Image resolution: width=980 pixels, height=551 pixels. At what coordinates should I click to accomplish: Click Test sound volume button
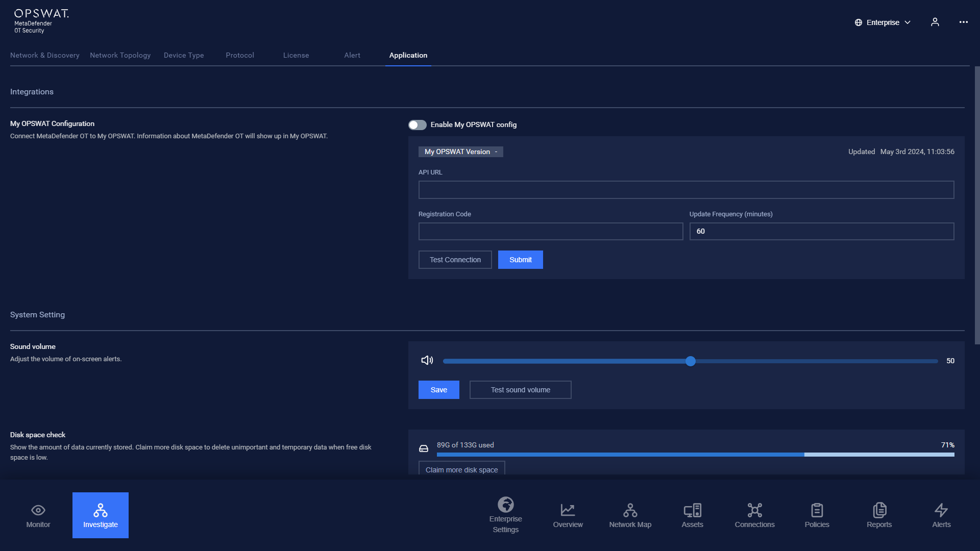pyautogui.click(x=521, y=390)
